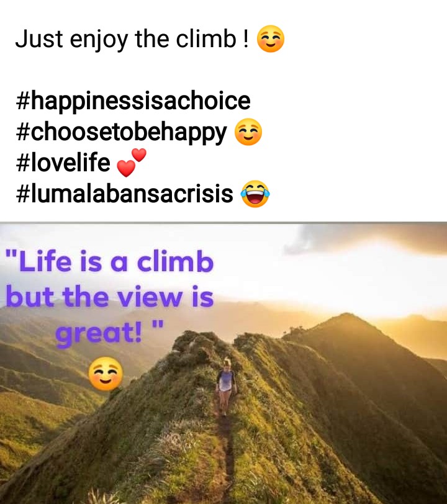The image size is (447, 504).
Task: Open the #lumalabansacrisis hashtag
Action: click(124, 194)
